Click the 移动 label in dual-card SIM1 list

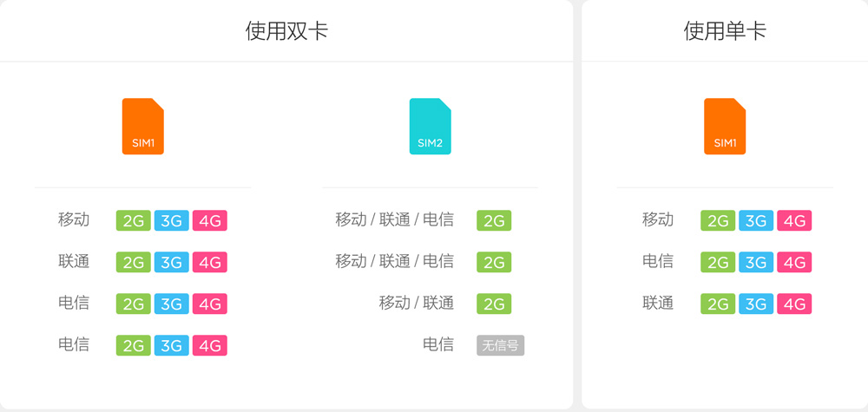[74, 219]
